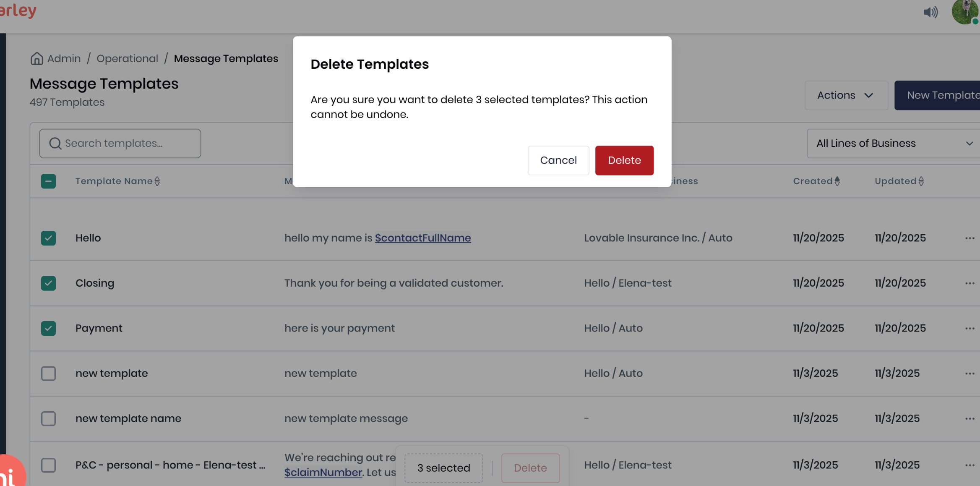Confirm with the red Delete button
The image size is (980, 486).
point(624,160)
